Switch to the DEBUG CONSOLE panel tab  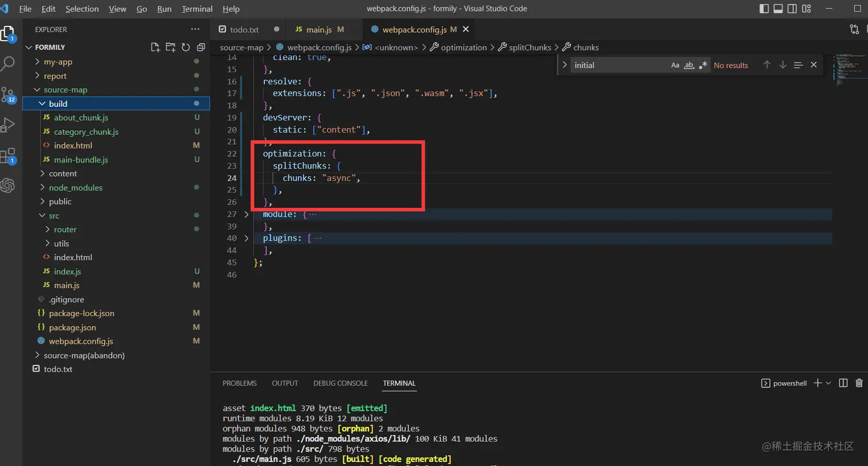340,383
